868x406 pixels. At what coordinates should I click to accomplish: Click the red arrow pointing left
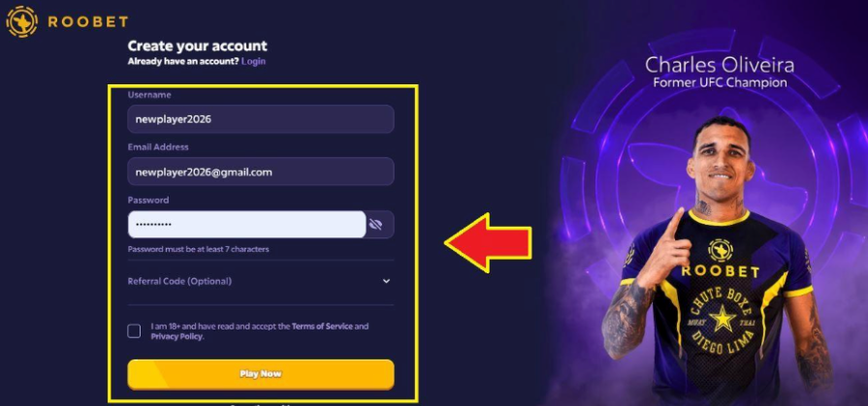(x=488, y=243)
